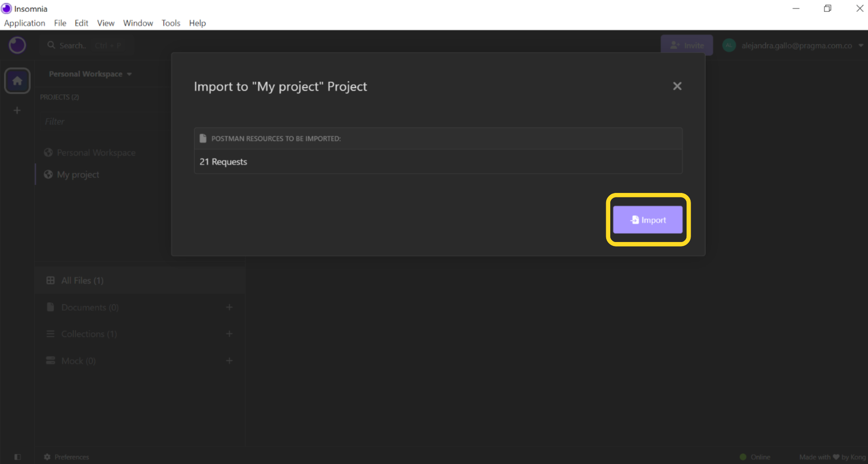868x464 pixels.
Task: Open the Help menu
Action: 197,23
